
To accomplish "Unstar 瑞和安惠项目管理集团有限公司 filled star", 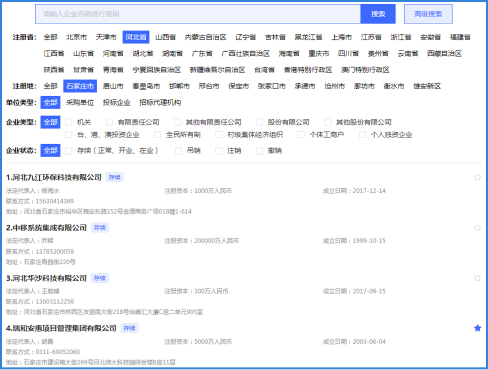I will 477,328.
